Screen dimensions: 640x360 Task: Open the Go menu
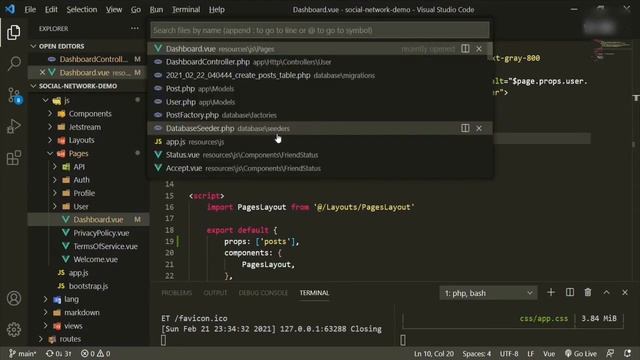136,9
